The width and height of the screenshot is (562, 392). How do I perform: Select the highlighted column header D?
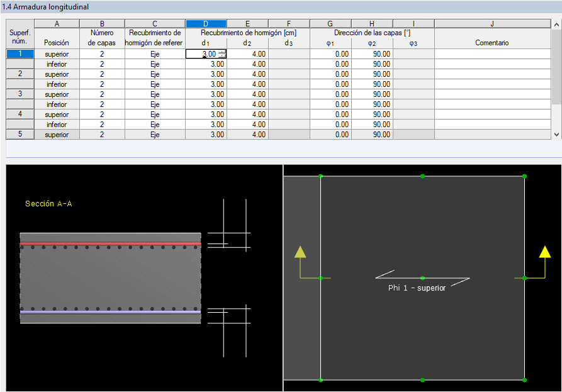click(206, 22)
